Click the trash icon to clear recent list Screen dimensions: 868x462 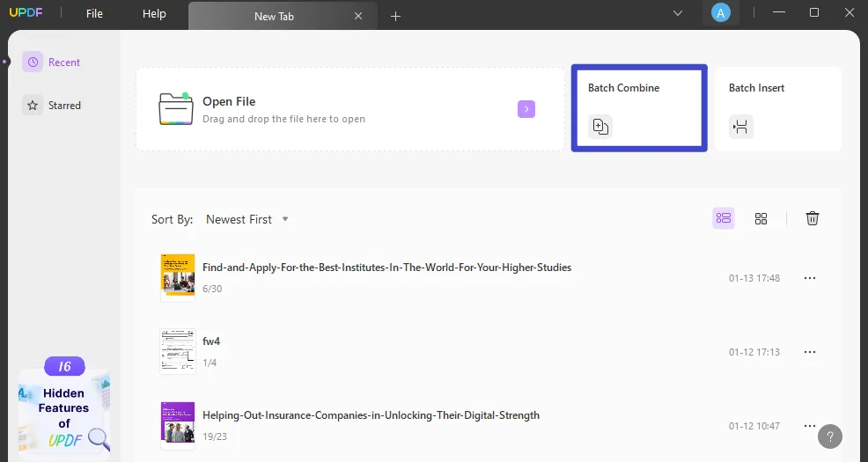pyautogui.click(x=813, y=218)
